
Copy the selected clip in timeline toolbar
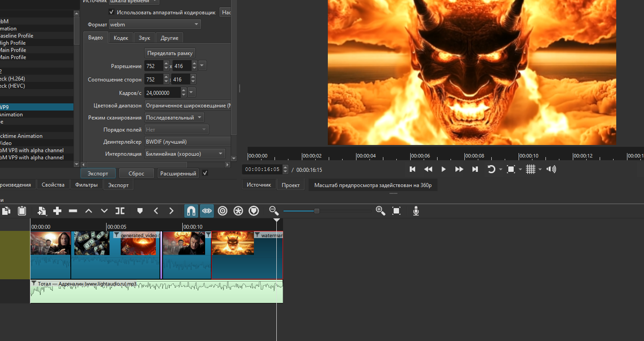coord(6,211)
